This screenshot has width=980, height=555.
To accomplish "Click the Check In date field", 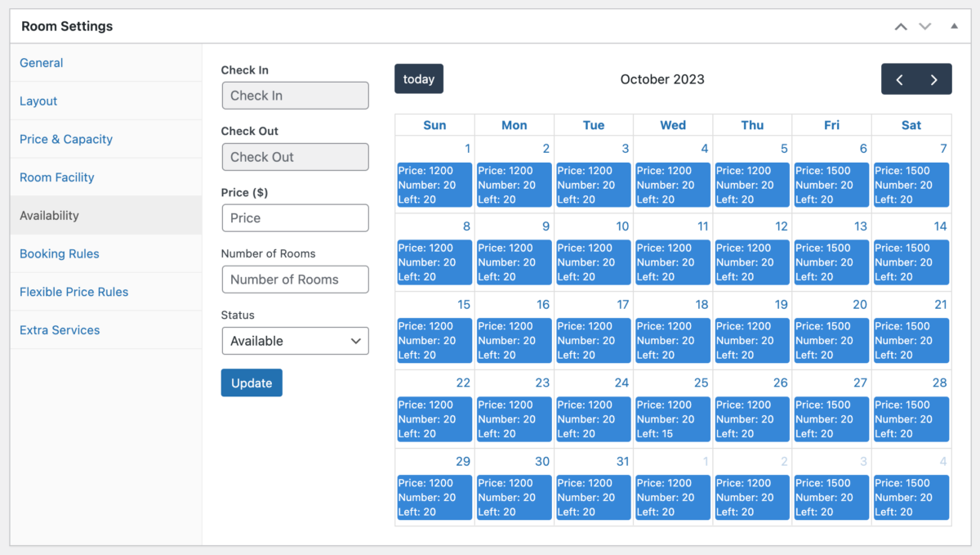I will coord(295,96).
